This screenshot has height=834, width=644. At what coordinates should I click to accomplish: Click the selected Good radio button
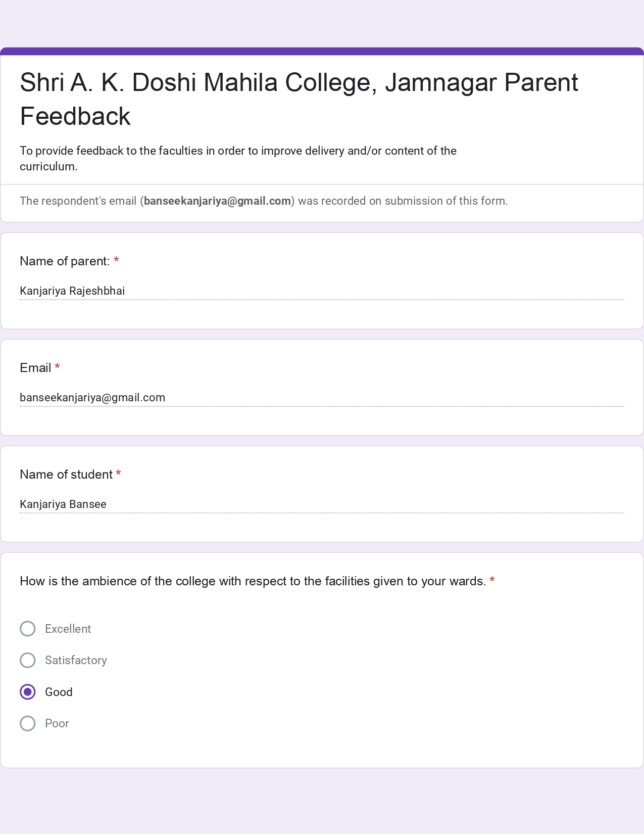28,692
